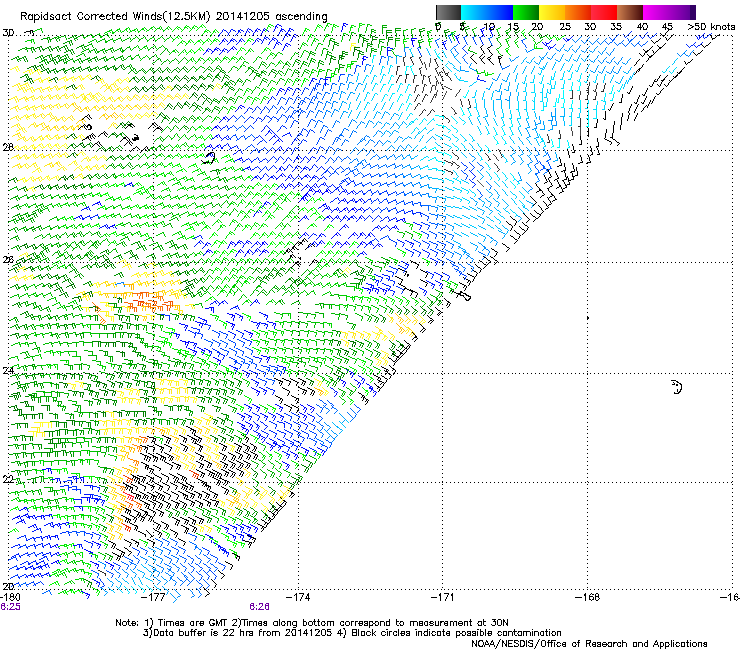Screen dimensions: 740x650
Task: Click the "45" legend scale label
Action: point(667,27)
